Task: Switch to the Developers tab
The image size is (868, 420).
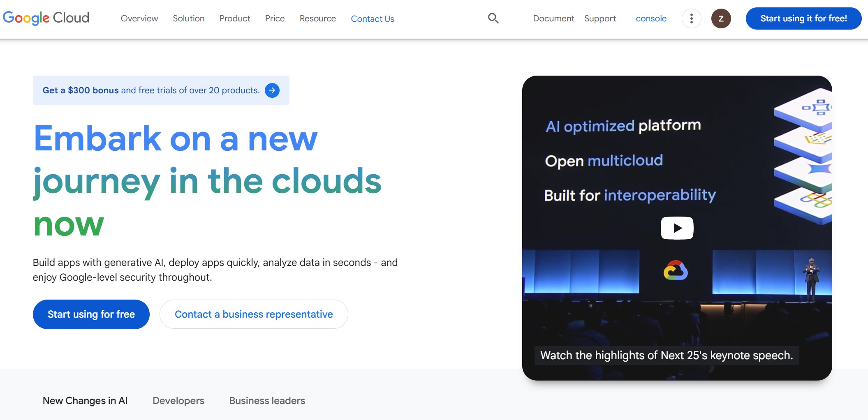Action: [x=178, y=400]
